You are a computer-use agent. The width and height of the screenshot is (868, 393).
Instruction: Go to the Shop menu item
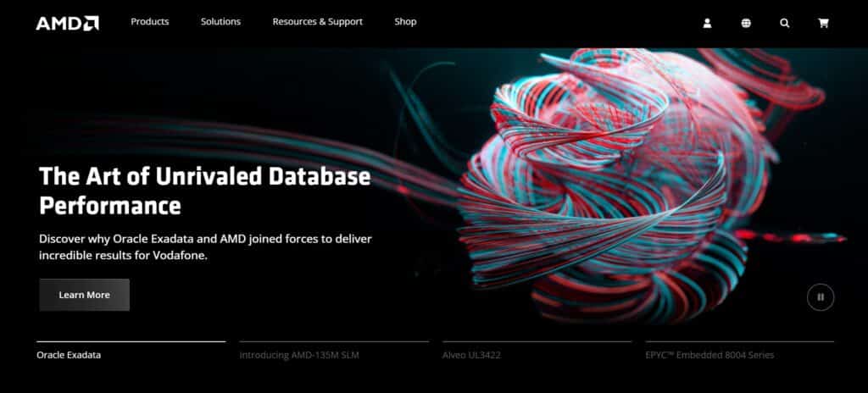405,22
